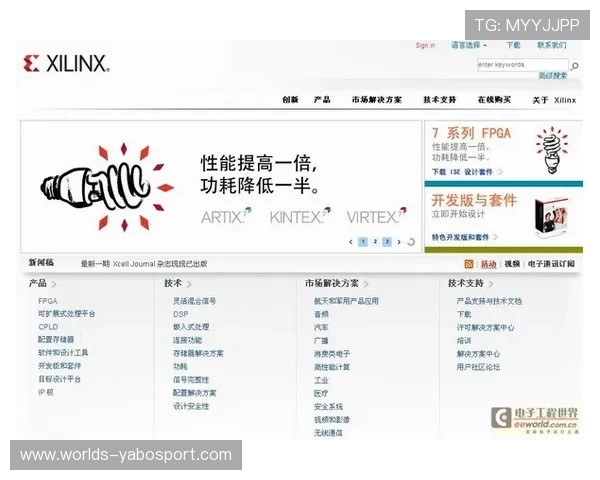The image size is (600, 480).
Task: Click the 7 series FPGA bulb thumbnail
Action: pos(552,150)
